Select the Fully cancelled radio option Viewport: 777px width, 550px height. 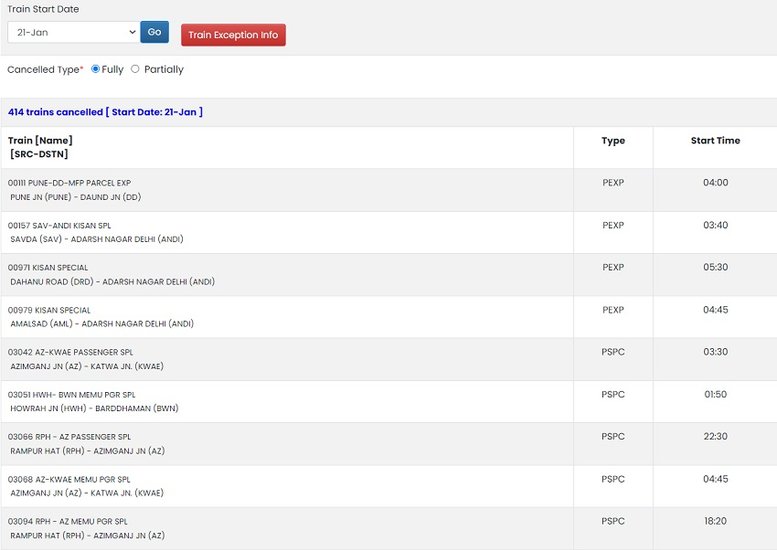pos(96,69)
